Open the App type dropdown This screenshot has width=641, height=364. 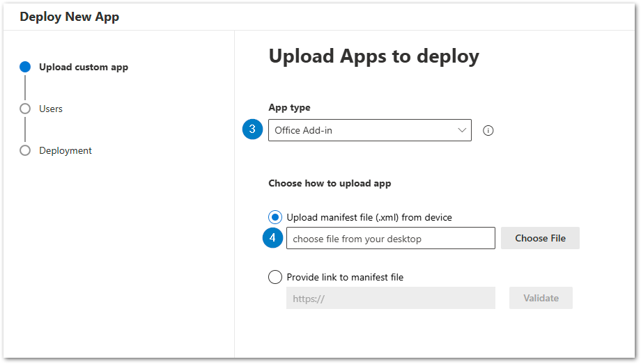tap(369, 130)
